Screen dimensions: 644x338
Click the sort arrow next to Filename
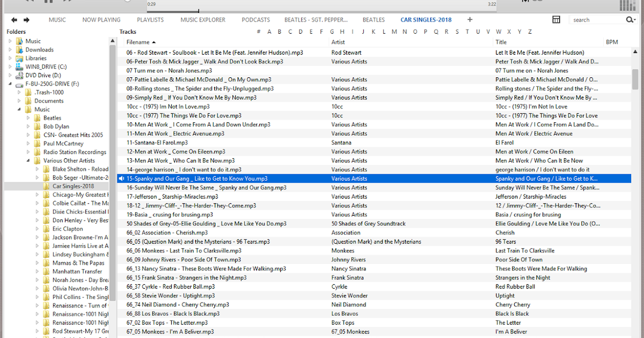pyautogui.click(x=154, y=42)
